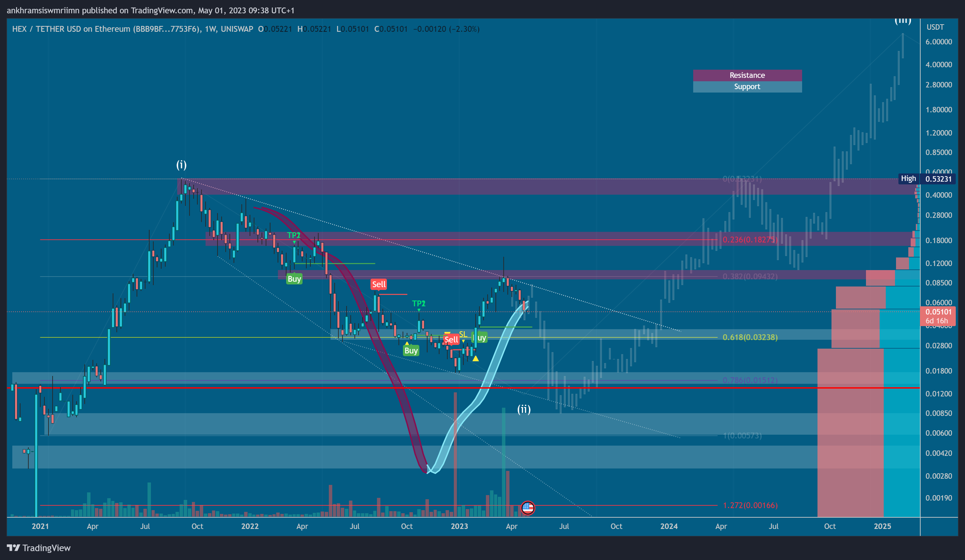Click the 1(0.00573) Fibonacci label
This screenshot has width=965, height=560.
(742, 435)
